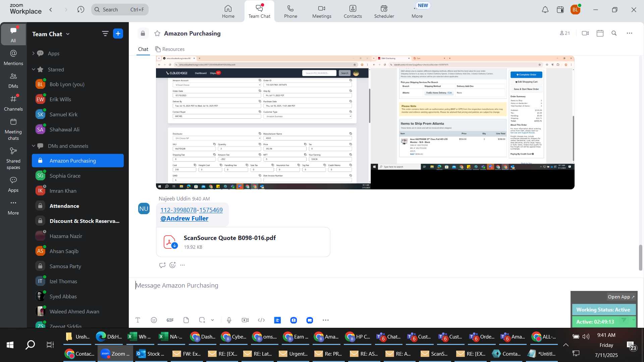Record a video message
644x362 pixels.
pyautogui.click(x=245, y=320)
